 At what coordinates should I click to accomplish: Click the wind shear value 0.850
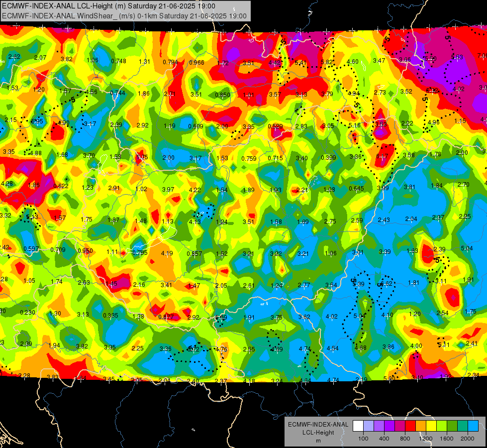coord(222,95)
